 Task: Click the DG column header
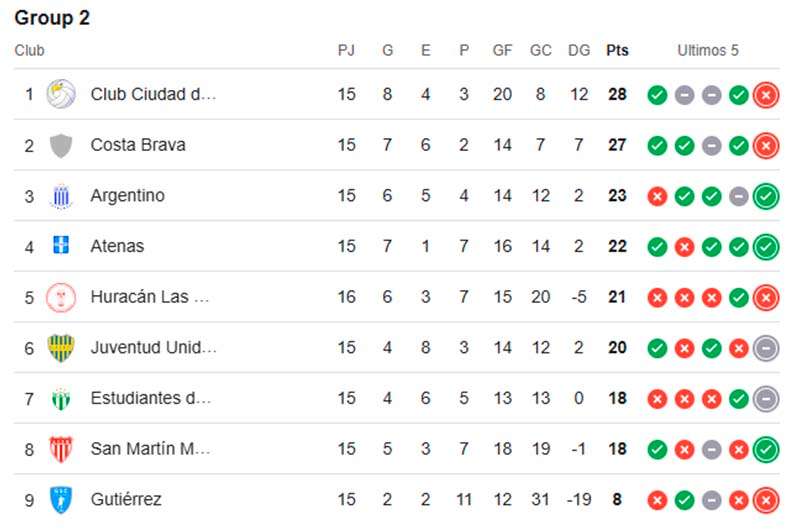pyautogui.click(x=579, y=51)
